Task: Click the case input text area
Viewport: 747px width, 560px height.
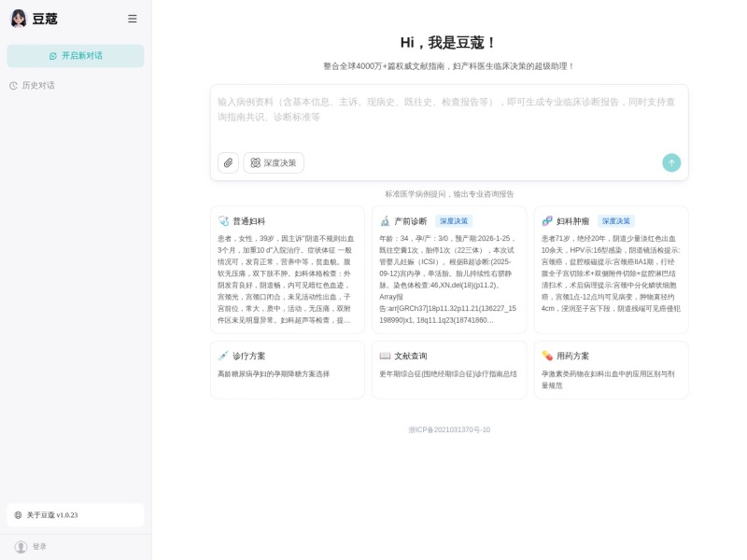Action: point(449,117)
